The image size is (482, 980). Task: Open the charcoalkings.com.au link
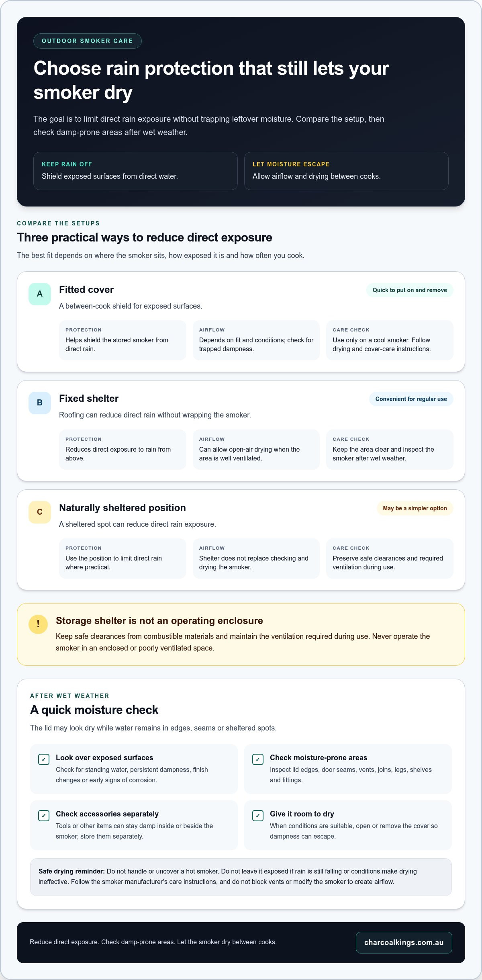pyautogui.click(x=404, y=943)
